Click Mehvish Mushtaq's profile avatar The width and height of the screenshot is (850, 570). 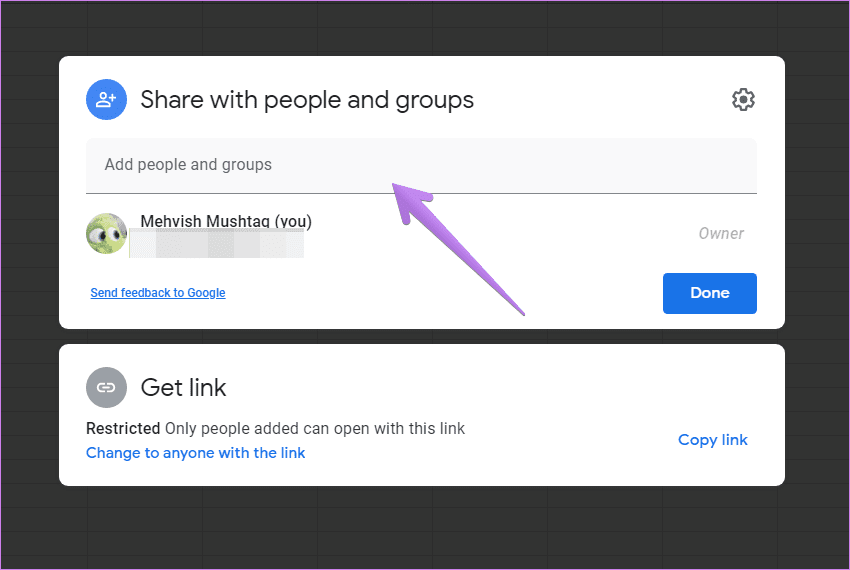click(x=106, y=233)
